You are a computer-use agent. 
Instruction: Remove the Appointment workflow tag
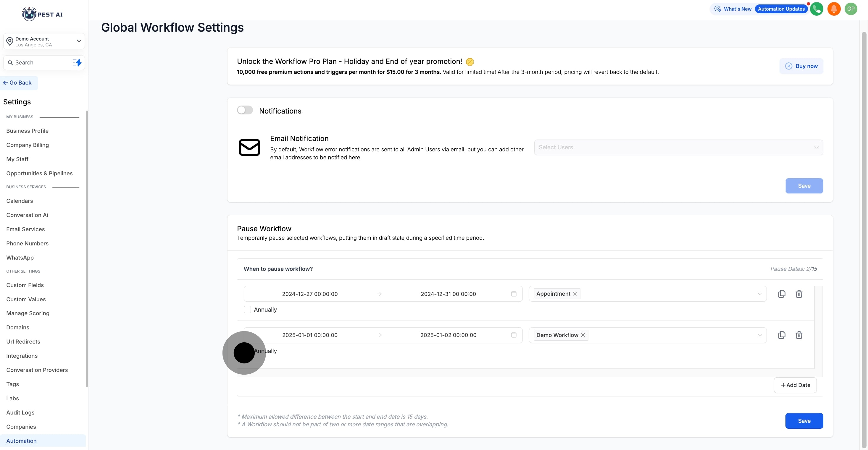click(x=575, y=294)
